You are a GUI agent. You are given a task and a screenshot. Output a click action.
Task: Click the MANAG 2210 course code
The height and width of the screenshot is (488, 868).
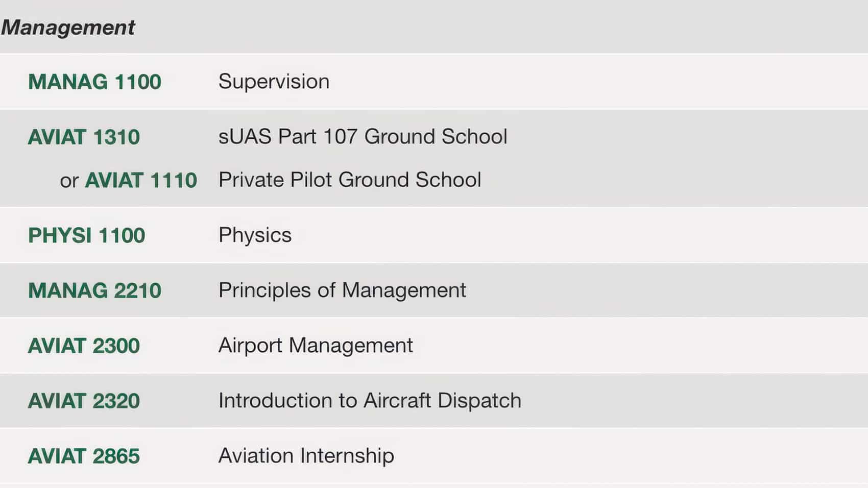(94, 290)
